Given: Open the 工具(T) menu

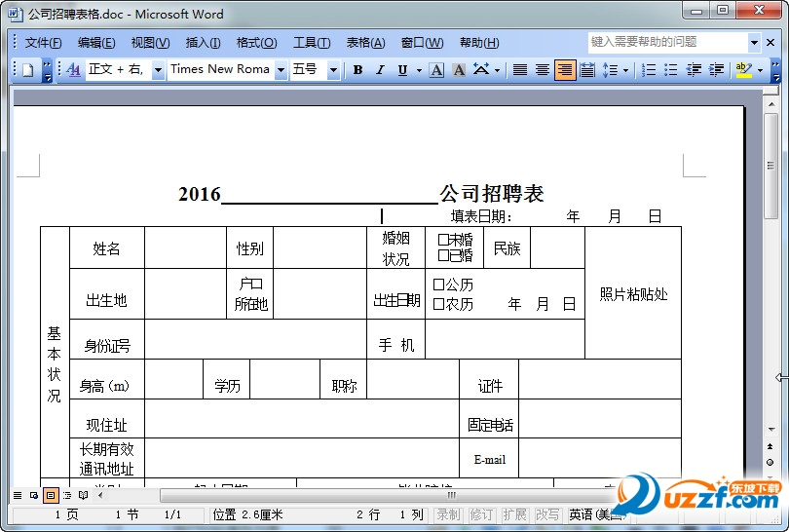Looking at the screenshot, I should (x=312, y=43).
